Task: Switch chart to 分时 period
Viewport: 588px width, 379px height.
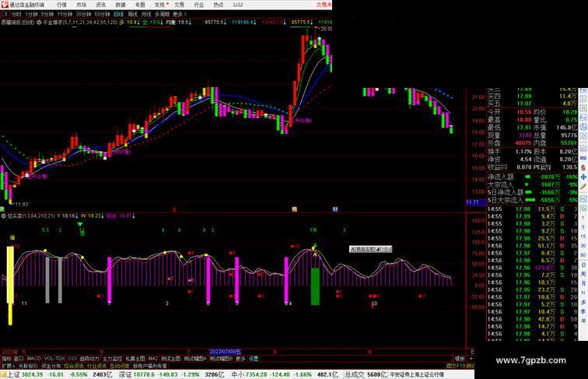Action: coord(16,14)
